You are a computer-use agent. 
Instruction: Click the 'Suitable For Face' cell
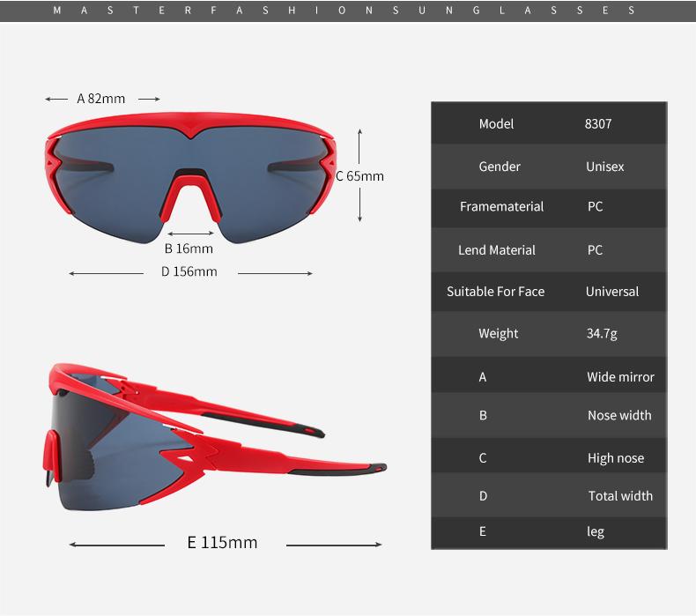495,292
